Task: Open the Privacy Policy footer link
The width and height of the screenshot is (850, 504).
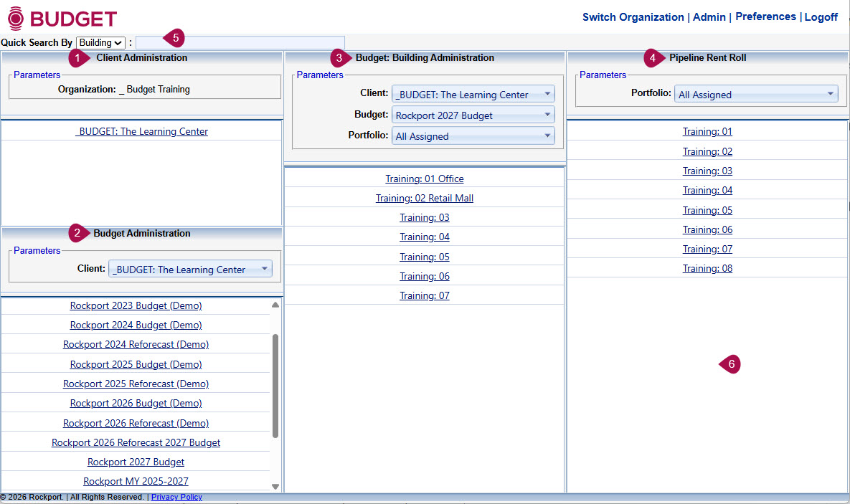Action: 176,497
